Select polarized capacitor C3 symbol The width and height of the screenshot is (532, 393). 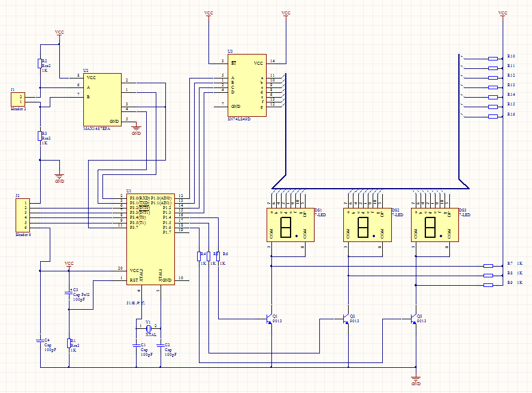pyautogui.click(x=69, y=292)
